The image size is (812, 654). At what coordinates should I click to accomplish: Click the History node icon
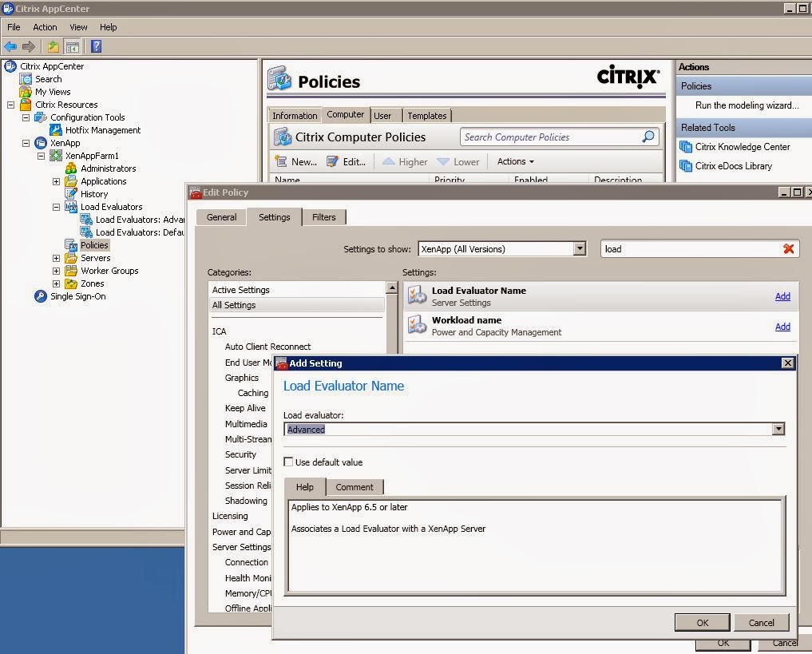[71, 194]
